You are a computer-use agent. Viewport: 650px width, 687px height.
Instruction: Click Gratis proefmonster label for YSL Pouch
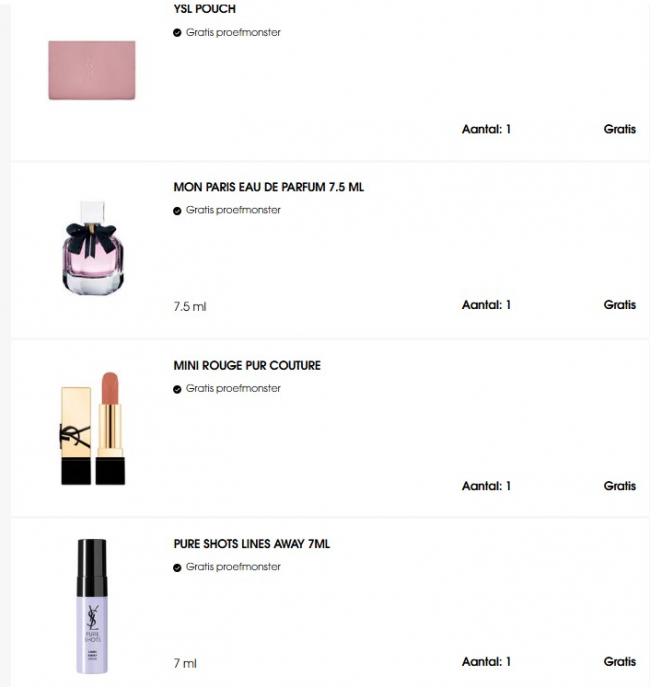pyautogui.click(x=233, y=32)
